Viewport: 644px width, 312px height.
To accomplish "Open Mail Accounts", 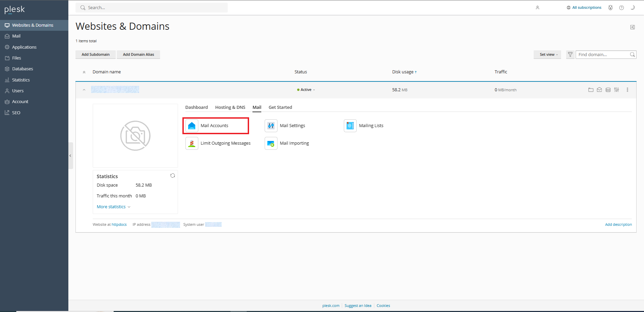I will pos(214,126).
